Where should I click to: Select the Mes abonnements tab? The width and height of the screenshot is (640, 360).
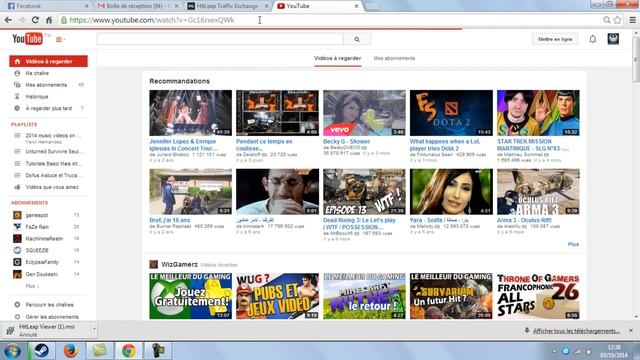pos(394,58)
